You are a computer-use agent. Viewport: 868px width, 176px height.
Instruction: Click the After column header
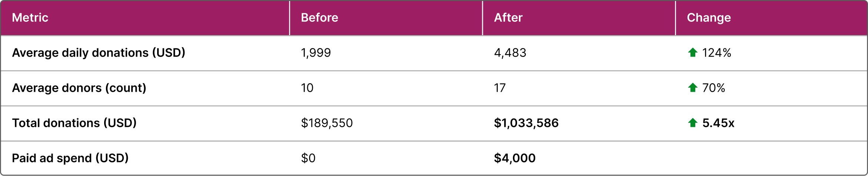[x=508, y=17]
